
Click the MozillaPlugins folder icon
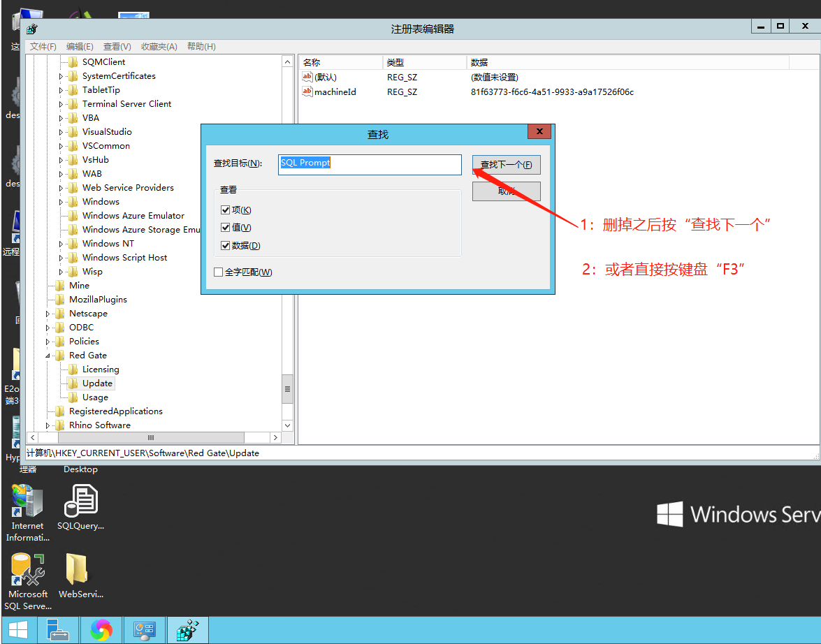click(x=60, y=300)
